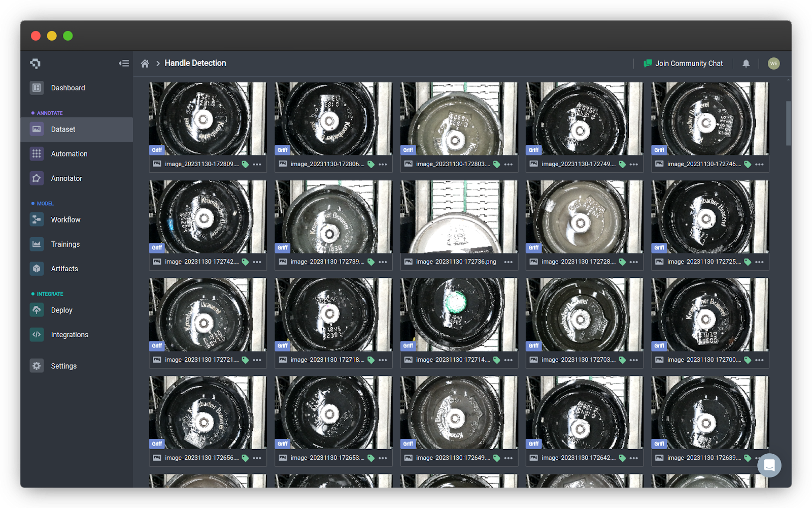Open the Artifacts section
This screenshot has width=812, height=508.
[64, 268]
